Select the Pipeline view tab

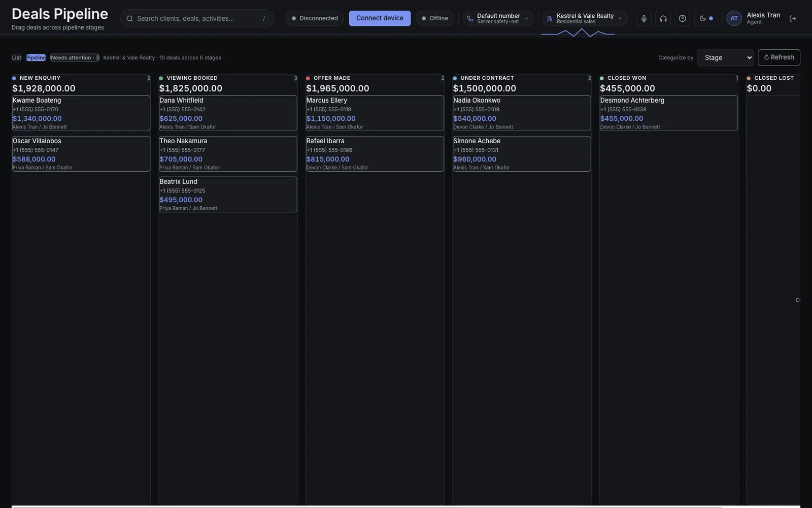pos(36,57)
